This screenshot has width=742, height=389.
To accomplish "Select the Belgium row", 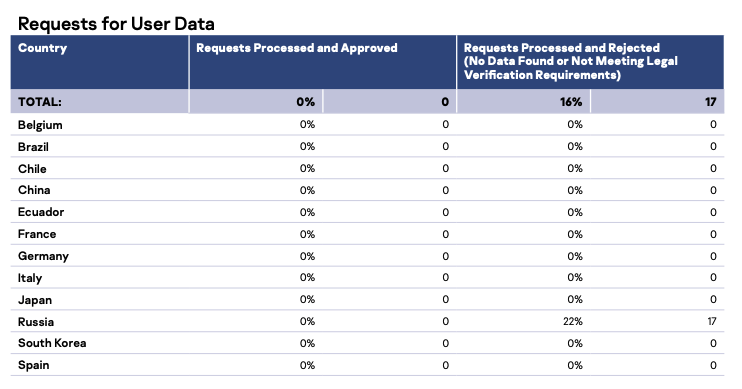I will click(367, 124).
